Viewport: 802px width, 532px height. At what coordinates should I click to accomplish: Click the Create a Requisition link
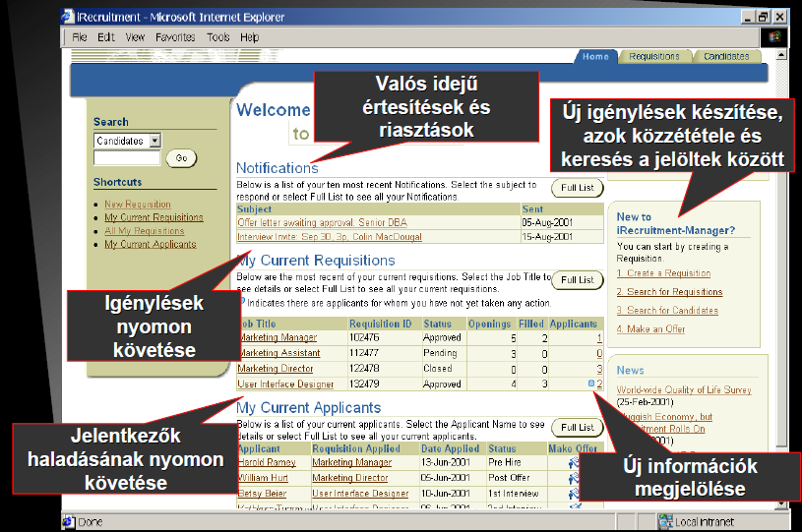click(663, 273)
